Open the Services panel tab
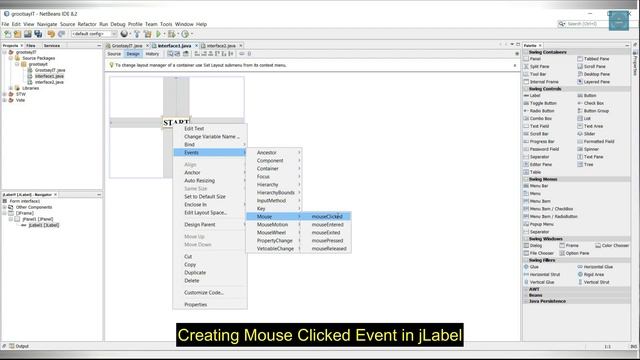The image size is (640, 360). pos(52,46)
